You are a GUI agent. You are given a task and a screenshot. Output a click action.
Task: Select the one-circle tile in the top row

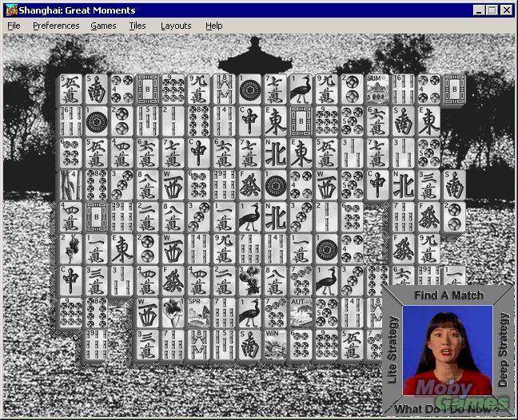[x=249, y=89]
